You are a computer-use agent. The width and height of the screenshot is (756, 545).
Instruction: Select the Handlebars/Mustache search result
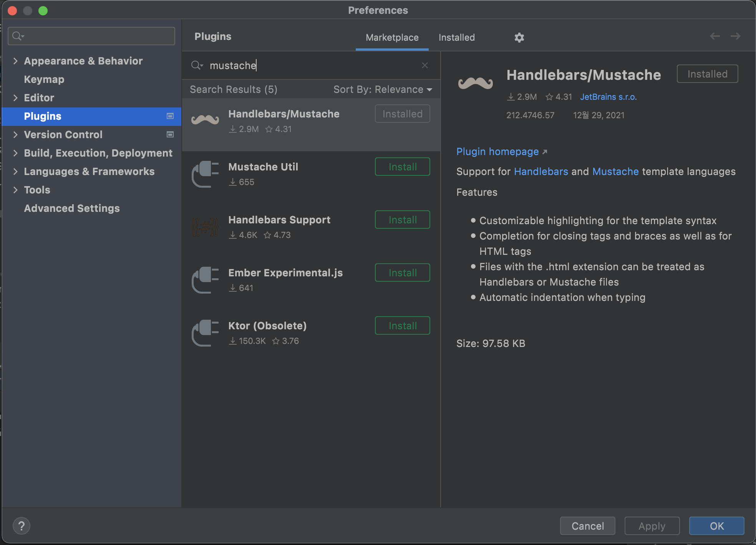[x=311, y=125]
